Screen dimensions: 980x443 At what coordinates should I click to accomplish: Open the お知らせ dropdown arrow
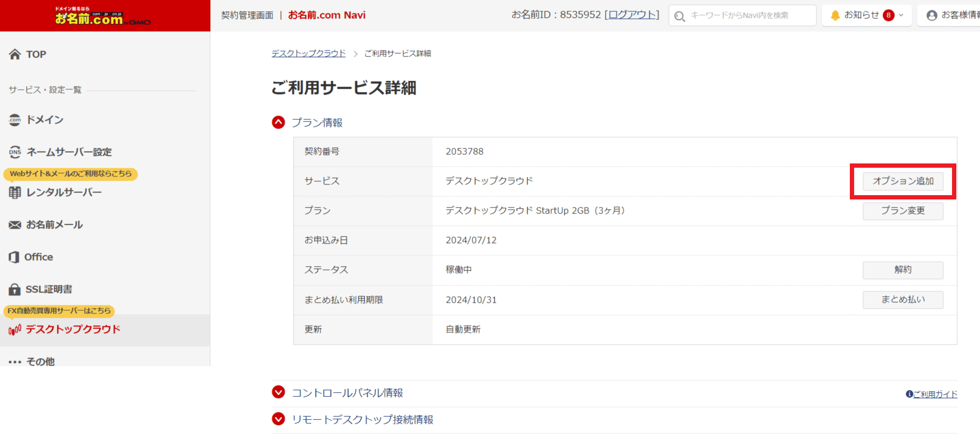[x=901, y=15]
